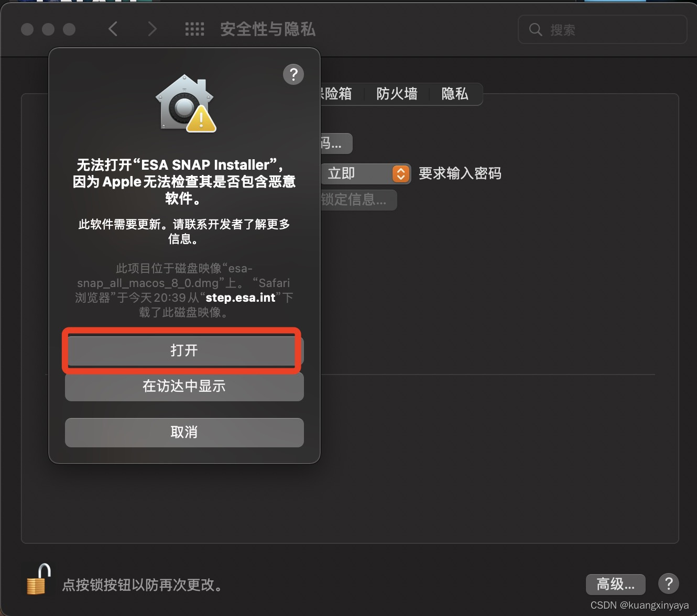Cancel the dialog with 取消

click(184, 432)
